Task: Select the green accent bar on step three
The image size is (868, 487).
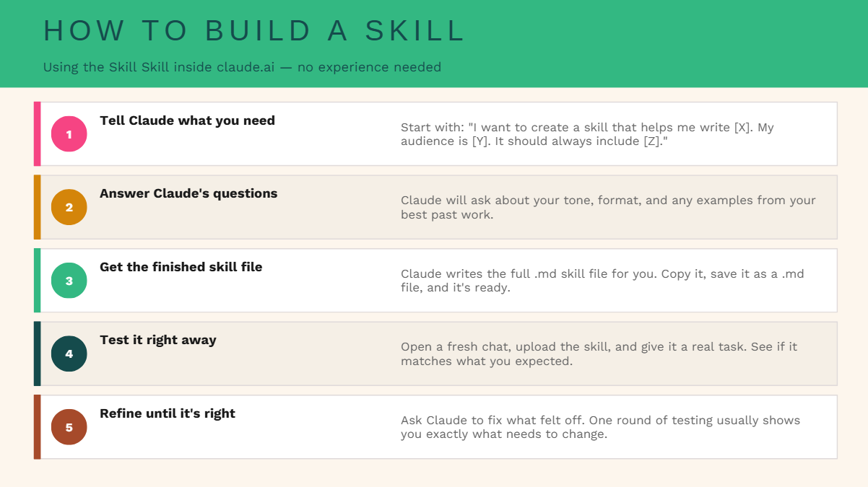Action: [x=37, y=281]
